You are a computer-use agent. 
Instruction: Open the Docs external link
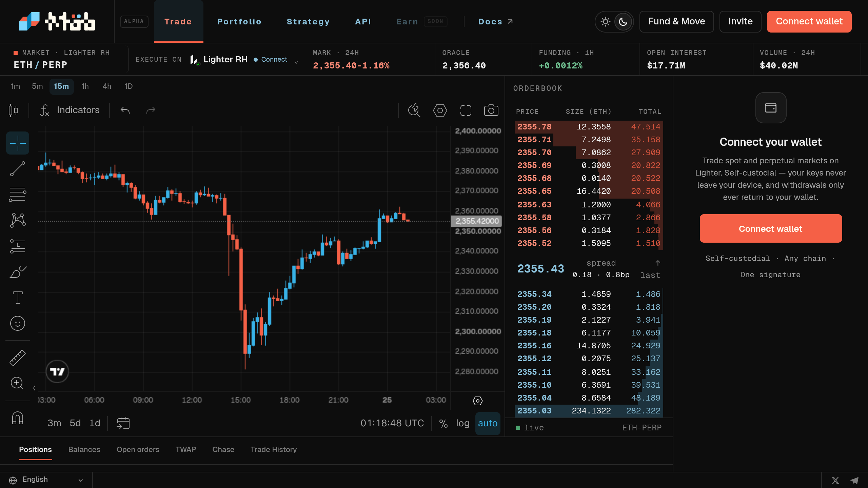[x=495, y=22]
